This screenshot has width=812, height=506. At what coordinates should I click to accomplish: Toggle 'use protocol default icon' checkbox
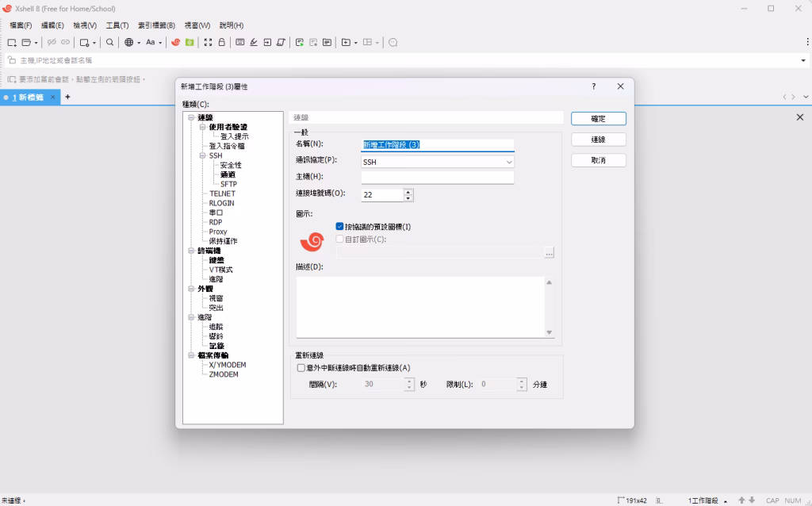click(x=339, y=226)
